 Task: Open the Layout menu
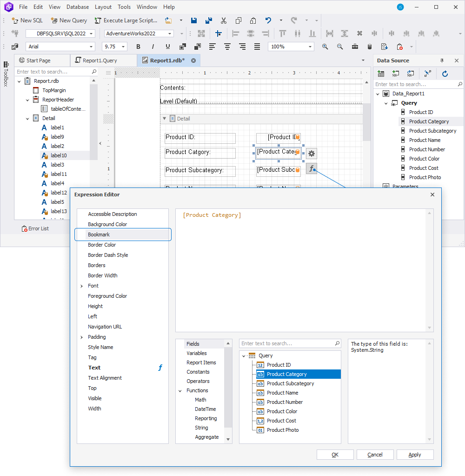pos(103,7)
